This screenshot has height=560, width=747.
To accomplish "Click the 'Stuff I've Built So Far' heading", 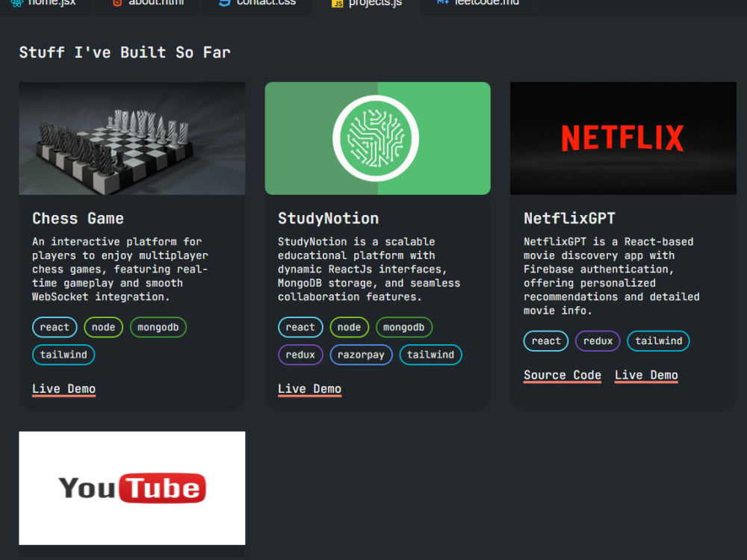I will [x=125, y=52].
